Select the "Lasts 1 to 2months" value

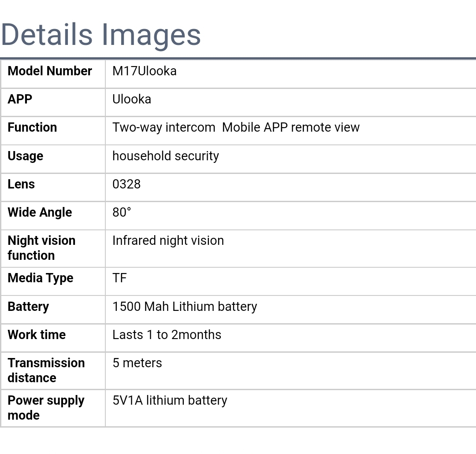click(167, 335)
